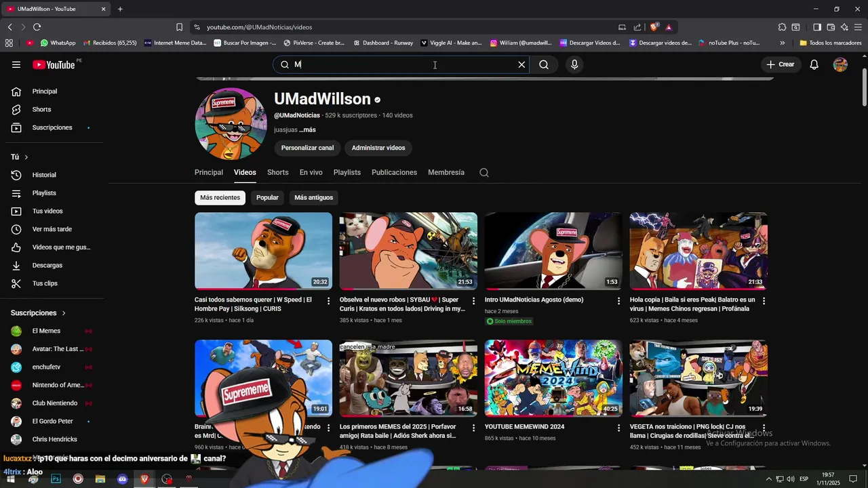Open options menu for Casi todos sabemos video
868x488 pixels.
pos(329,301)
